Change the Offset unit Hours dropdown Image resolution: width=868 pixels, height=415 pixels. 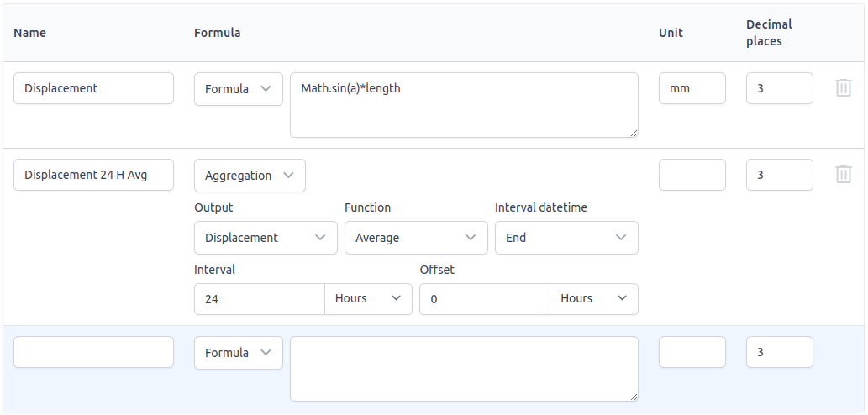594,299
